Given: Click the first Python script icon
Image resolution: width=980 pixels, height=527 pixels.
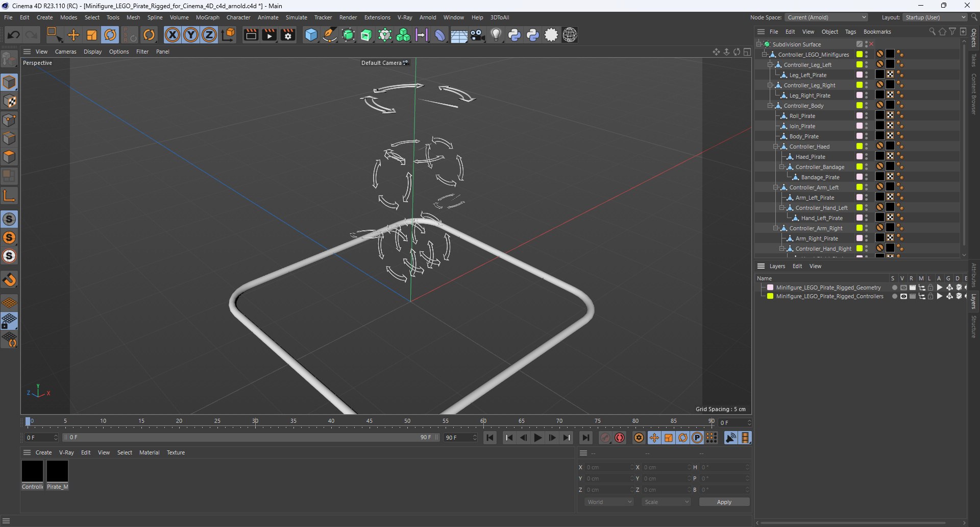Looking at the screenshot, I should [x=514, y=35].
